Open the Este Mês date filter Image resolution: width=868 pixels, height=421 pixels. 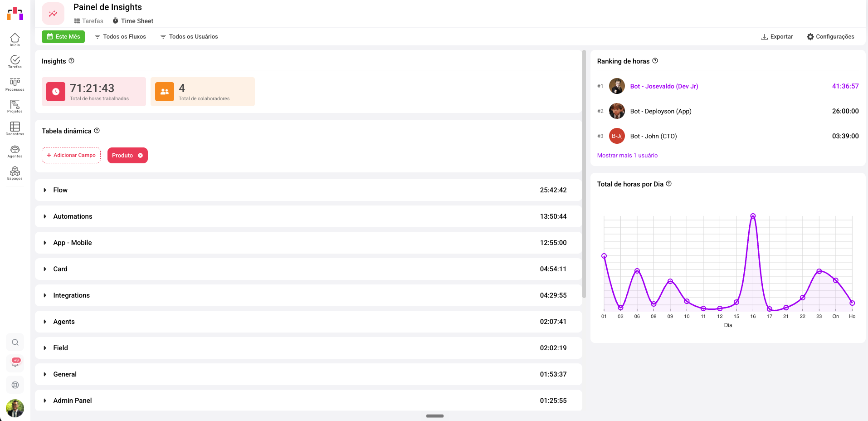(x=63, y=37)
